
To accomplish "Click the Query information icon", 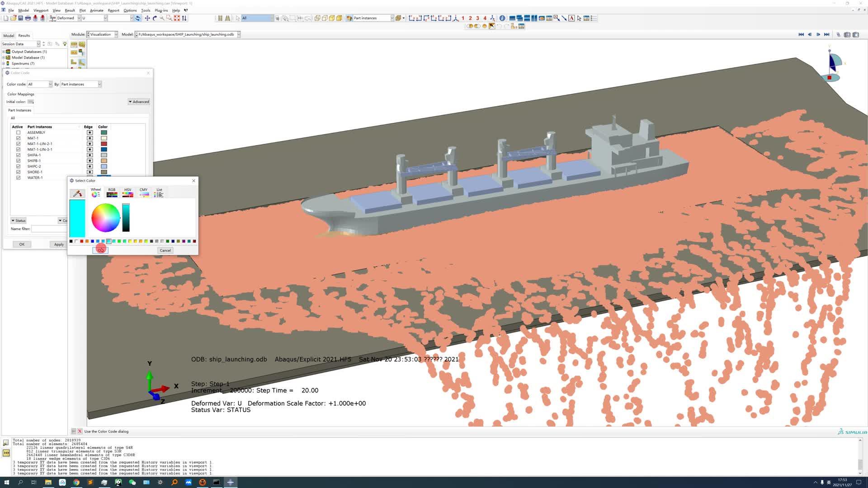I will pyautogui.click(x=502, y=18).
